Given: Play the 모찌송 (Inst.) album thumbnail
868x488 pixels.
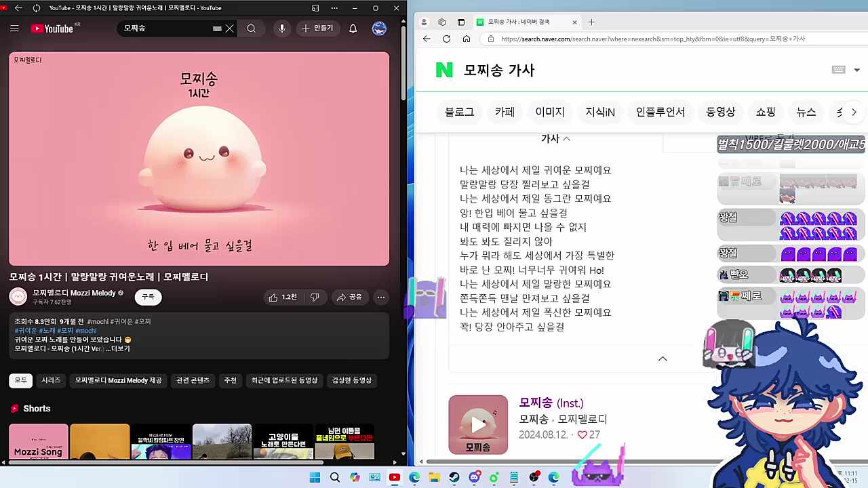Looking at the screenshot, I should point(478,424).
